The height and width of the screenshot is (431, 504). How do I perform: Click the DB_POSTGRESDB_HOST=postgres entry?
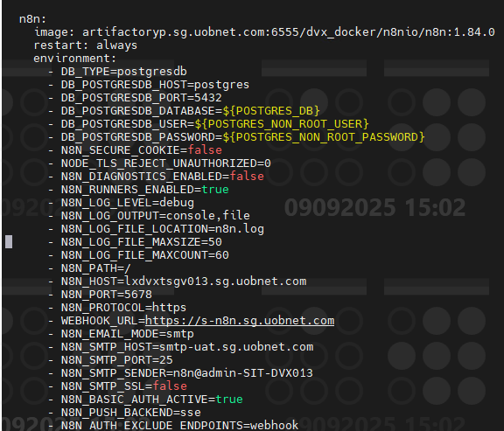pyautogui.click(x=155, y=85)
